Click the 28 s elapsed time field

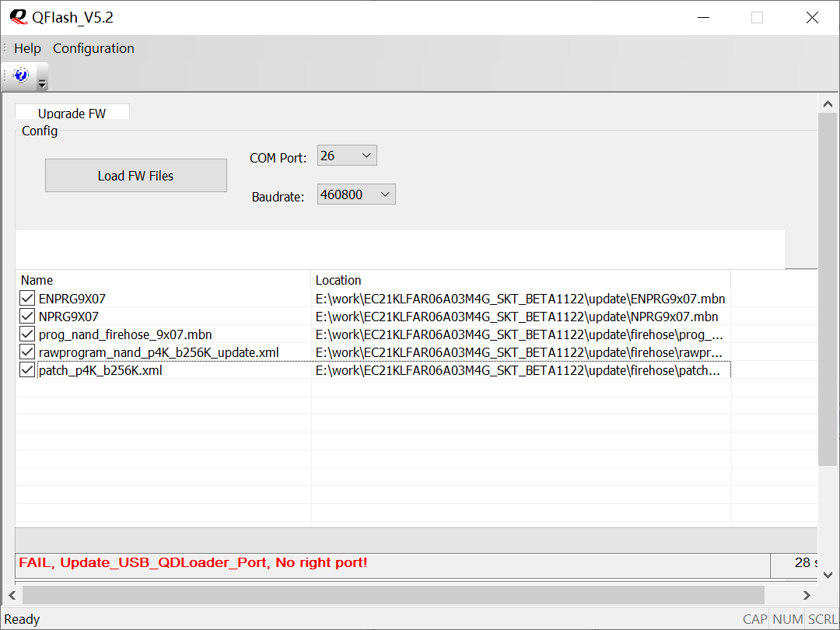(794, 565)
